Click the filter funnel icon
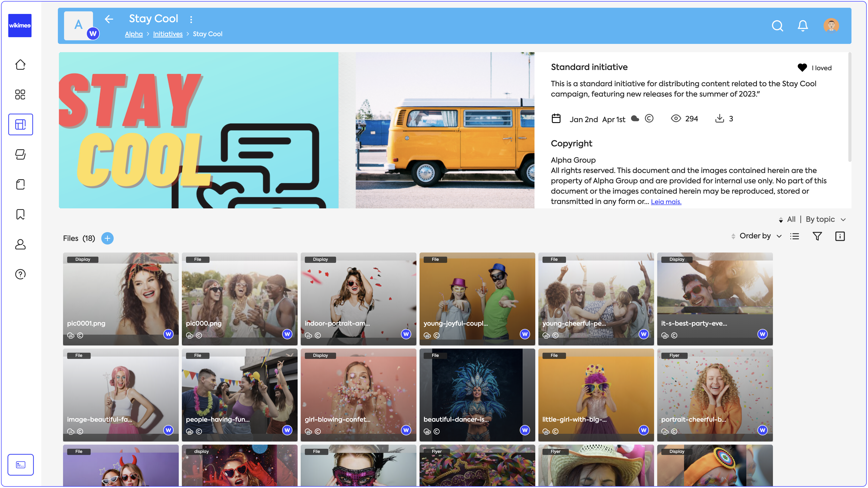 coord(817,236)
